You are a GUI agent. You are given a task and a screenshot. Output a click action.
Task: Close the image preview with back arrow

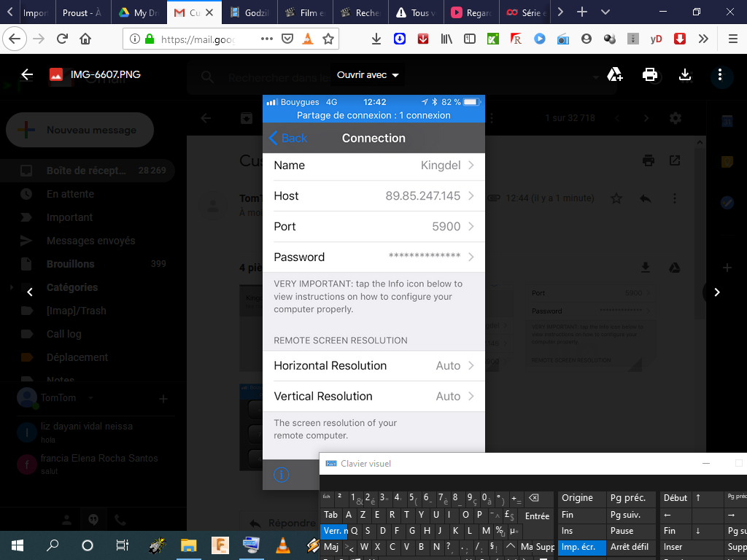tap(27, 74)
